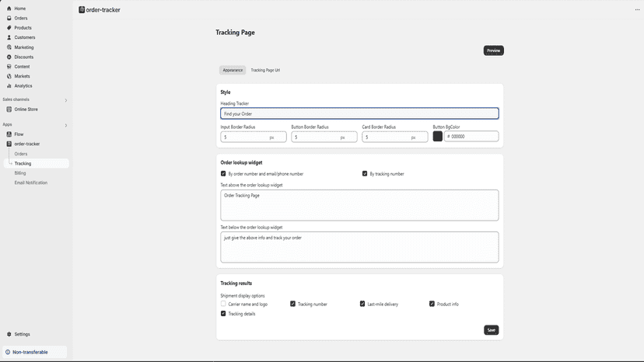
Task: Click the Discounts badge icon
Action: pos(9,57)
